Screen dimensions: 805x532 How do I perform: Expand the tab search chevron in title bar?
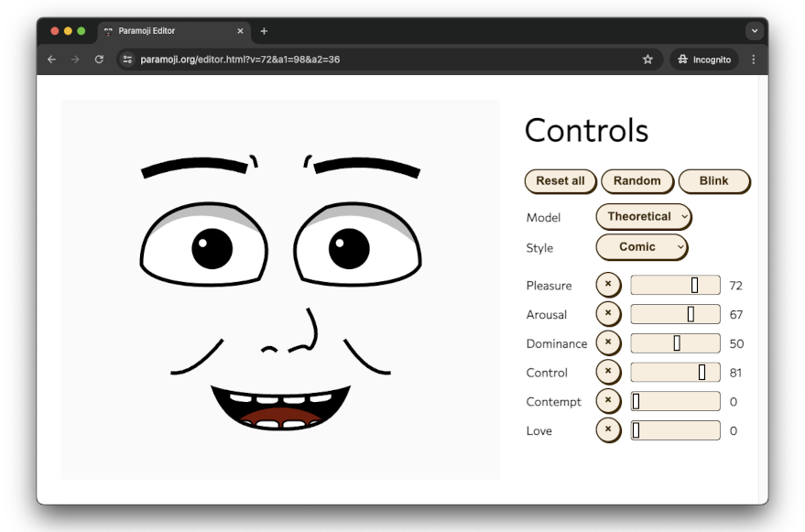(x=755, y=31)
